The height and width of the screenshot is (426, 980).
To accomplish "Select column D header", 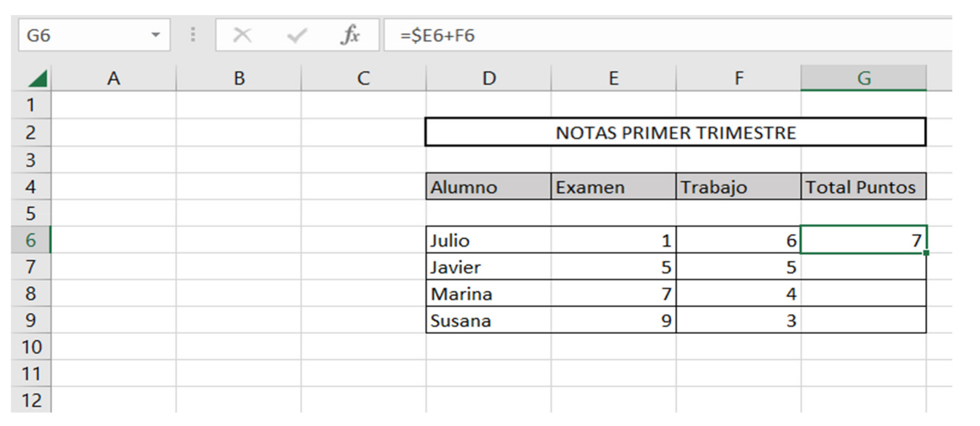I will (489, 78).
